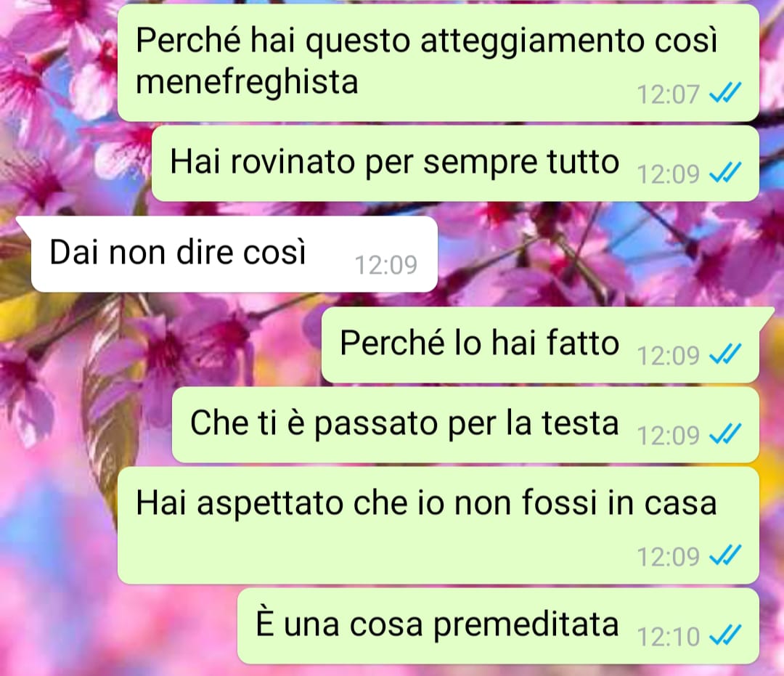Tap the word 'menefreghista' in the first message
This screenshot has width=784, height=676.
point(247,81)
